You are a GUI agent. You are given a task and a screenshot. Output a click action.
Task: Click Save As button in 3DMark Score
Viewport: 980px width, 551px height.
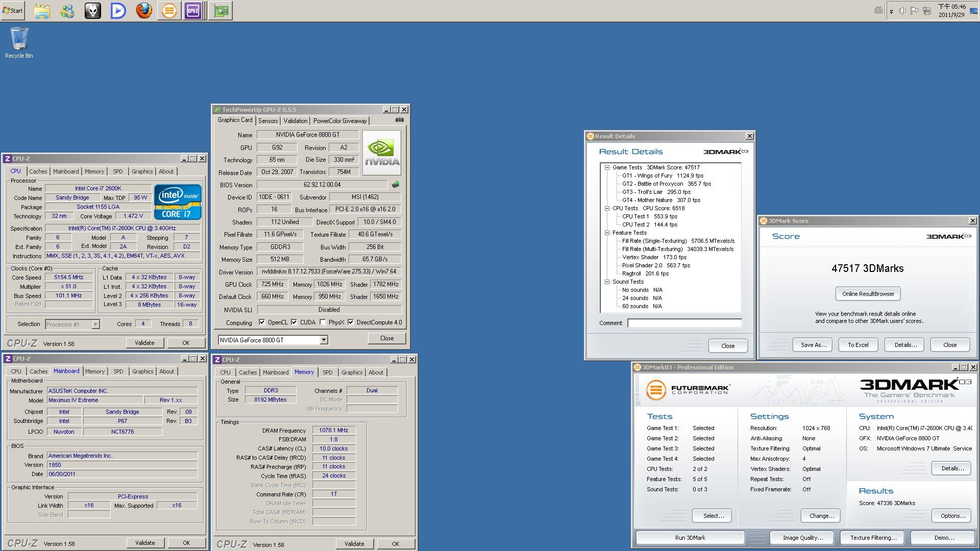813,345
